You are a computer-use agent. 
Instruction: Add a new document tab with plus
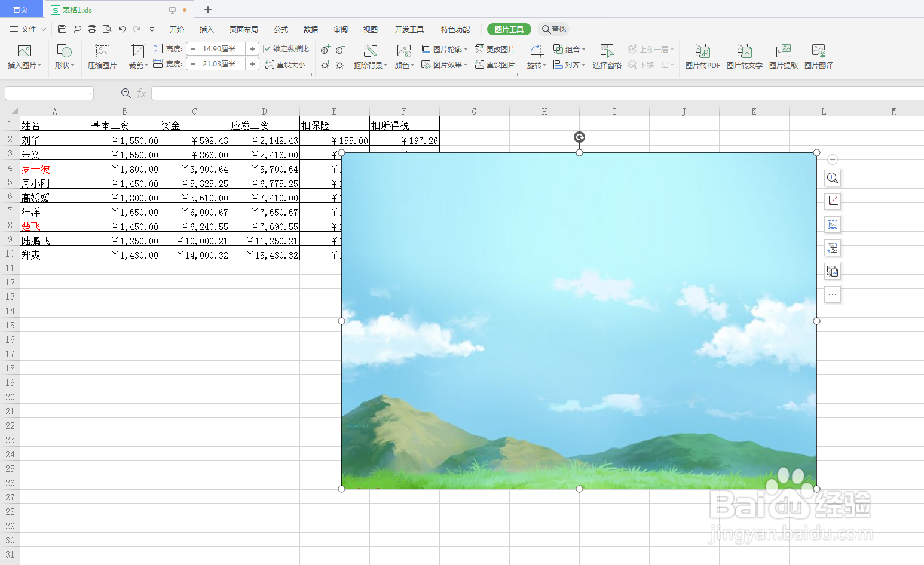coord(208,10)
